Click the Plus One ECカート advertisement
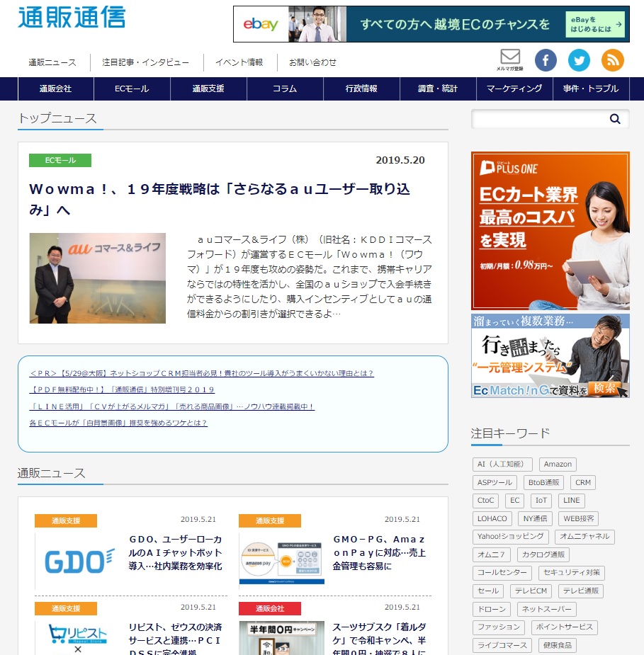 [550, 231]
